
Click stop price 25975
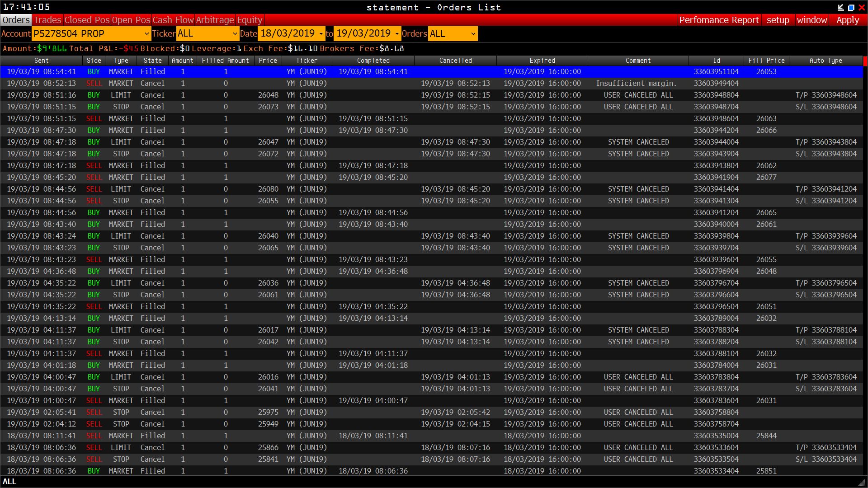(268, 412)
